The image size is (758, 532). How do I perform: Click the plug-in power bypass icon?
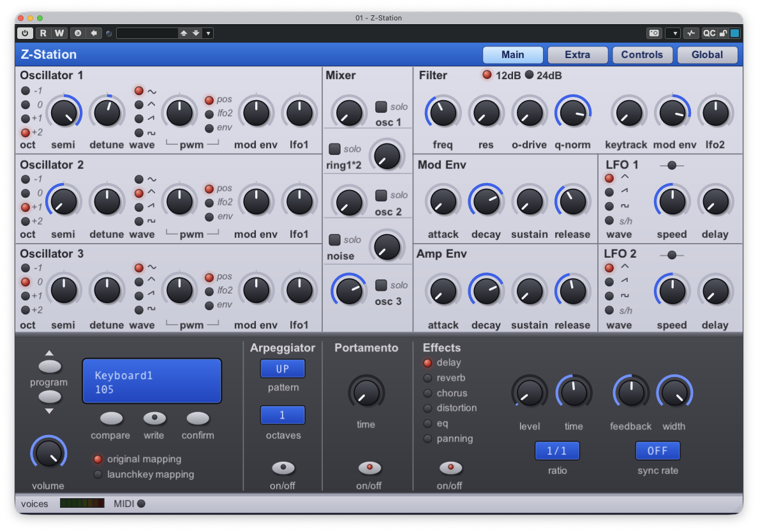(x=25, y=33)
